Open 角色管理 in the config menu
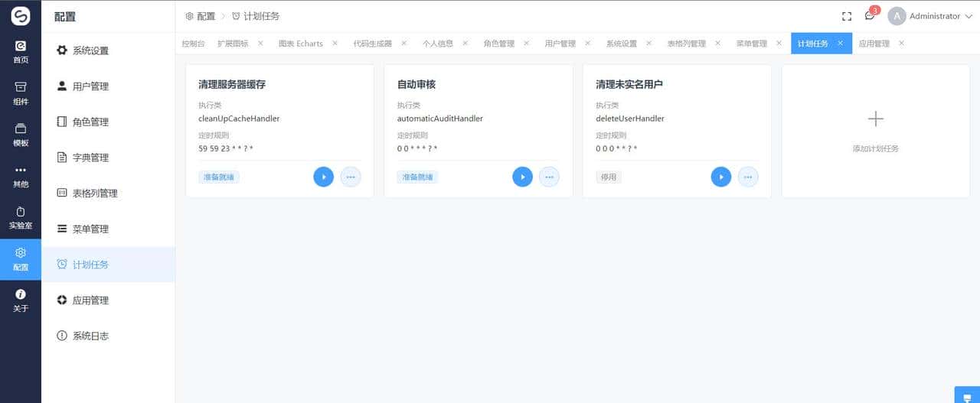Image resolution: width=980 pixels, height=403 pixels. 108,122
